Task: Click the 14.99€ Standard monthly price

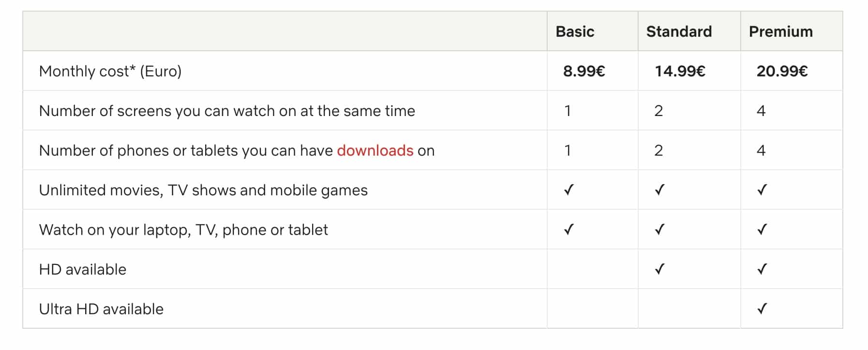Action: (x=680, y=71)
